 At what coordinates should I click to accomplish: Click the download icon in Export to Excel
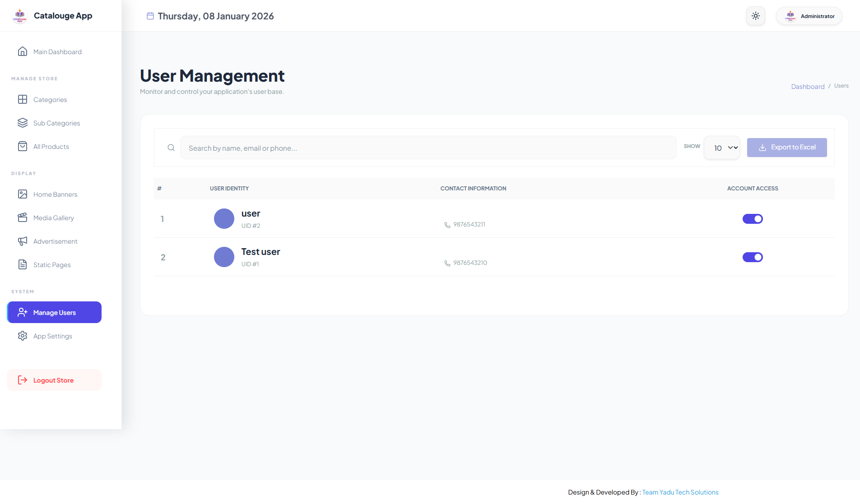pyautogui.click(x=762, y=148)
